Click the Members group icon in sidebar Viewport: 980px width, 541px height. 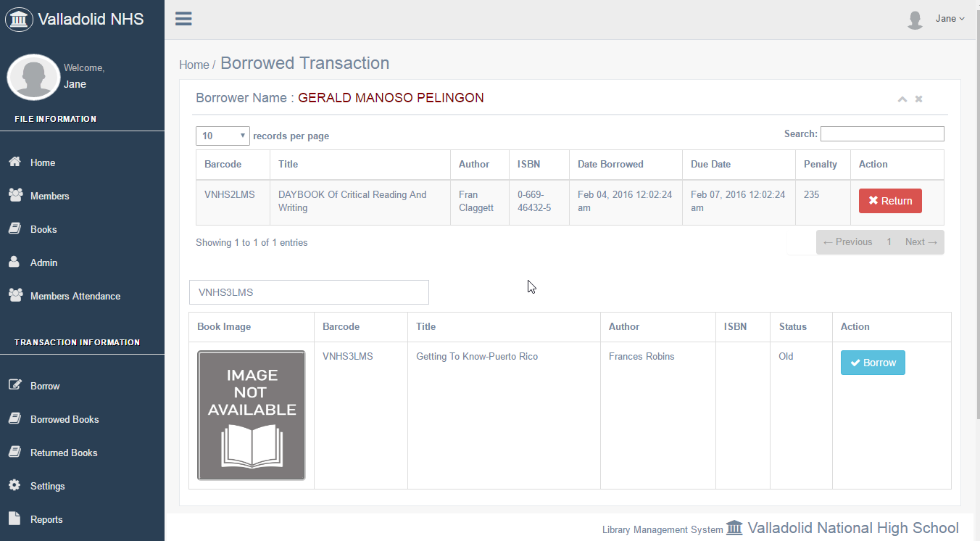click(x=15, y=196)
